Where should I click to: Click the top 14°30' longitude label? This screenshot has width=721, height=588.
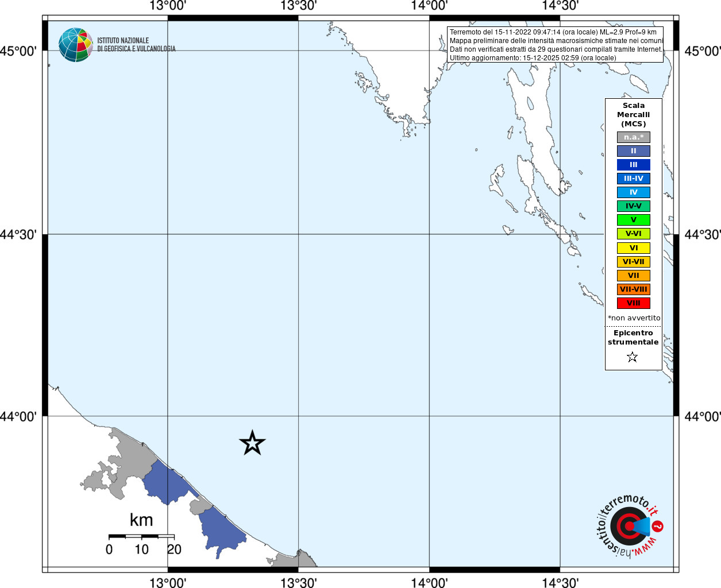tap(560, 6)
